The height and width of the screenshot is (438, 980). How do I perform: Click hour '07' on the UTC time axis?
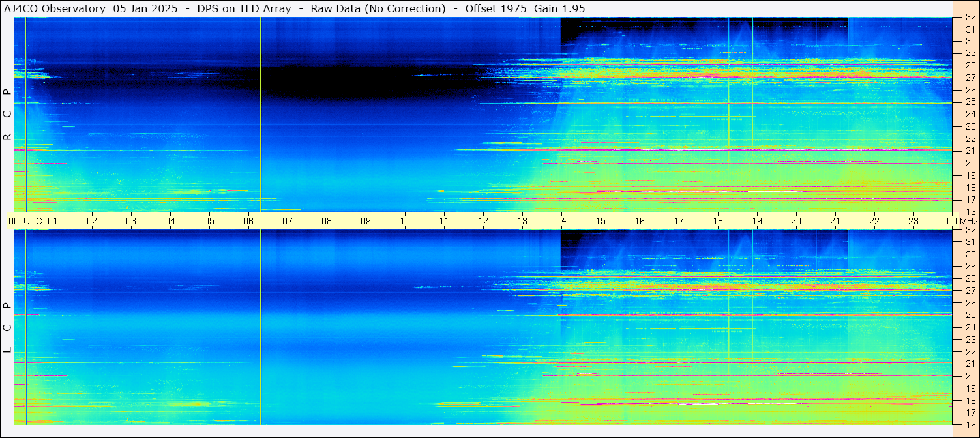tap(288, 221)
